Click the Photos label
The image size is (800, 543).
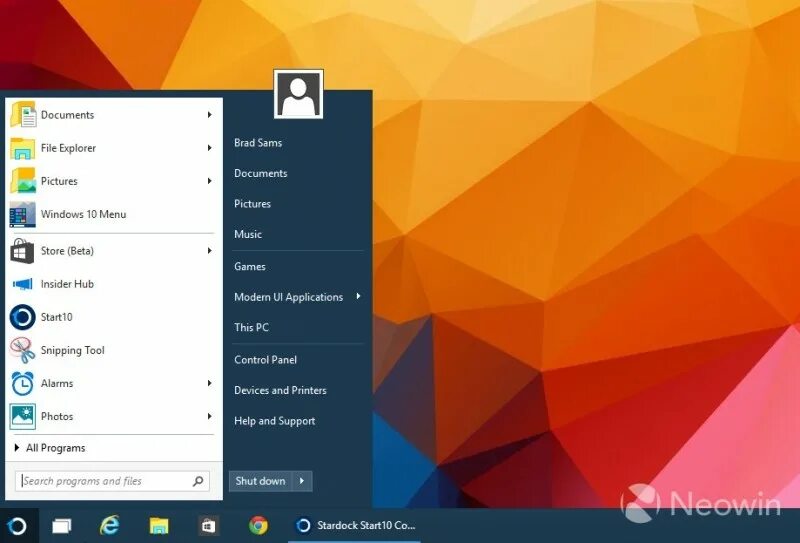coord(57,416)
